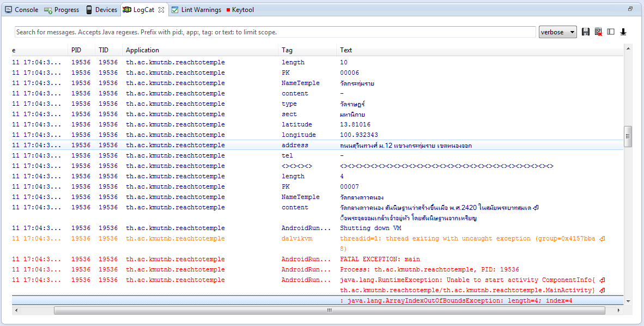644x326 pixels.
Task: Open the verbose log level dropdown
Action: pos(557,32)
